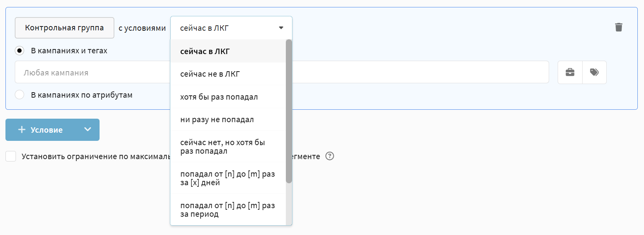Open campaign picker via briefcase icon

(570, 72)
